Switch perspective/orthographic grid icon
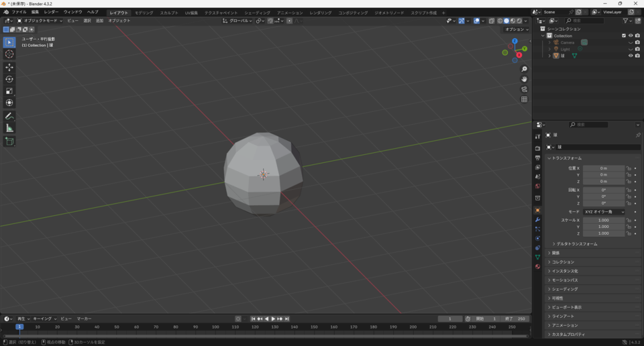 tap(524, 99)
